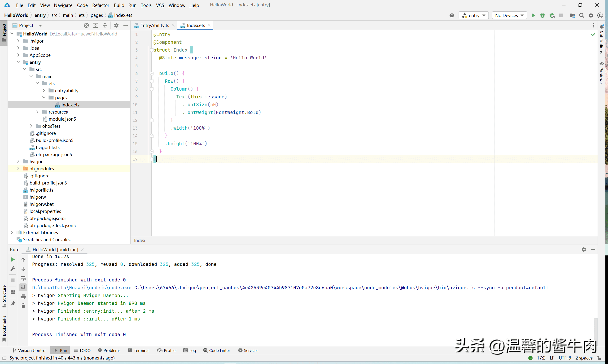The image size is (608, 364).
Task: Click the locate file target icon
Action: point(86,25)
